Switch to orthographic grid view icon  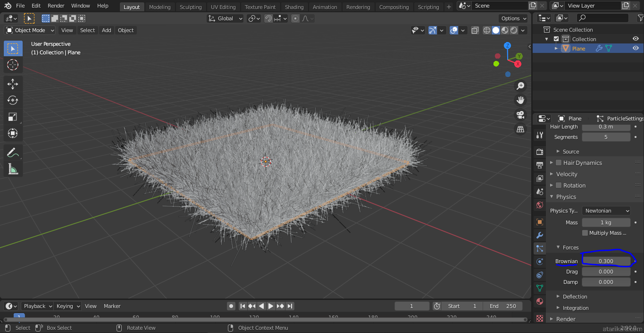coord(520,129)
